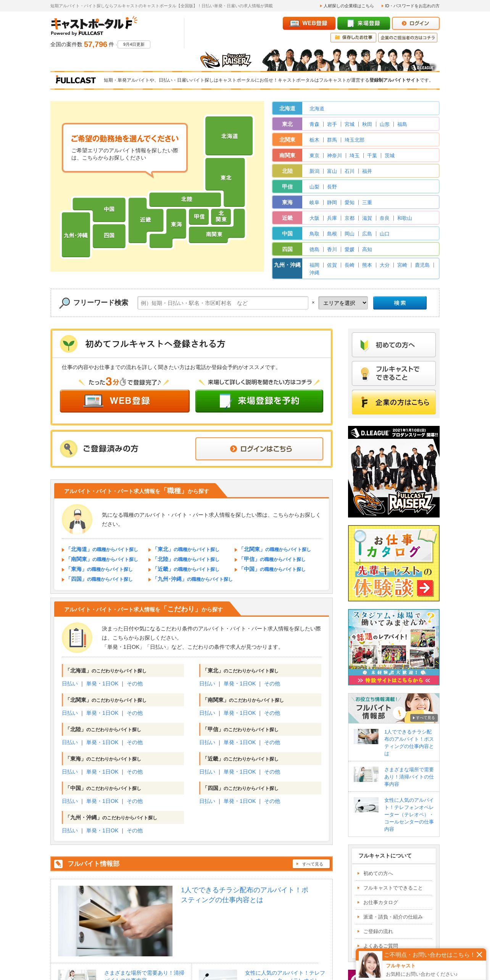Viewport: 490px width, 980px height.
Task: Open the 大阪 prefecture link
Action: (x=314, y=218)
